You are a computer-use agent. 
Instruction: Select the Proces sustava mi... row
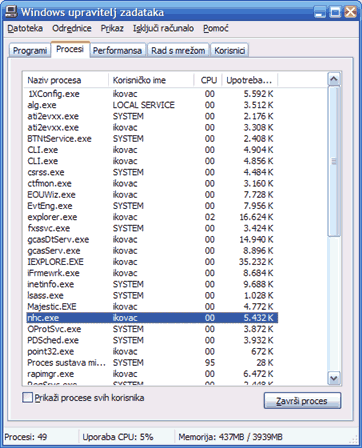pos(151,363)
